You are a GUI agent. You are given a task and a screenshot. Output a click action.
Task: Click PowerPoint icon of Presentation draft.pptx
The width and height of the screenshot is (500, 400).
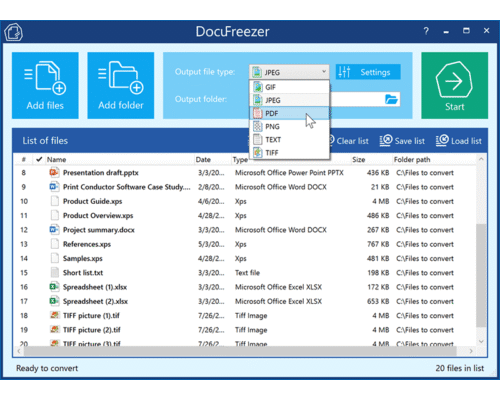[54, 172]
